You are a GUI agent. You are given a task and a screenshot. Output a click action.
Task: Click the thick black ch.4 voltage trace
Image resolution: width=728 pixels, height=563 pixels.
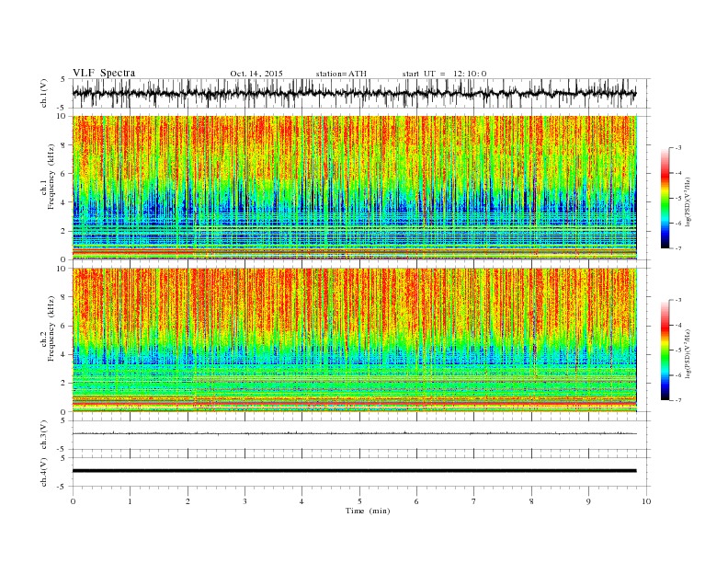coord(355,471)
